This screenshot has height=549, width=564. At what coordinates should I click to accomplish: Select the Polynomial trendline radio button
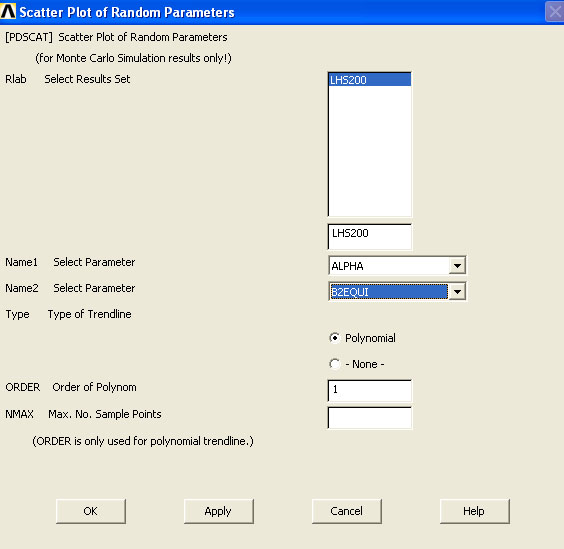tap(335, 338)
